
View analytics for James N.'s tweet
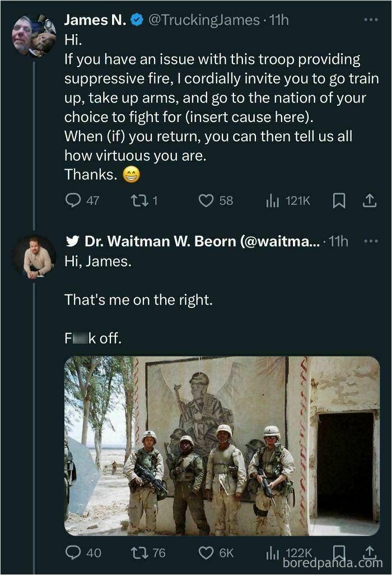273,200
